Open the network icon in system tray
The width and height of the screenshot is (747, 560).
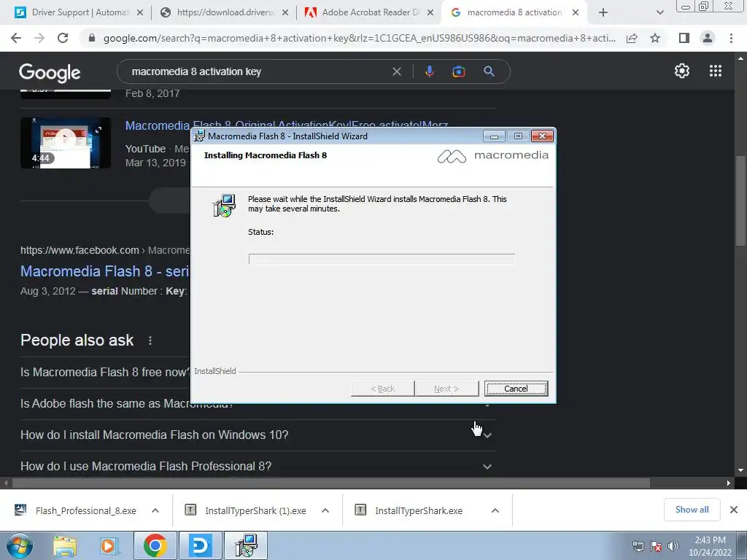click(638, 546)
